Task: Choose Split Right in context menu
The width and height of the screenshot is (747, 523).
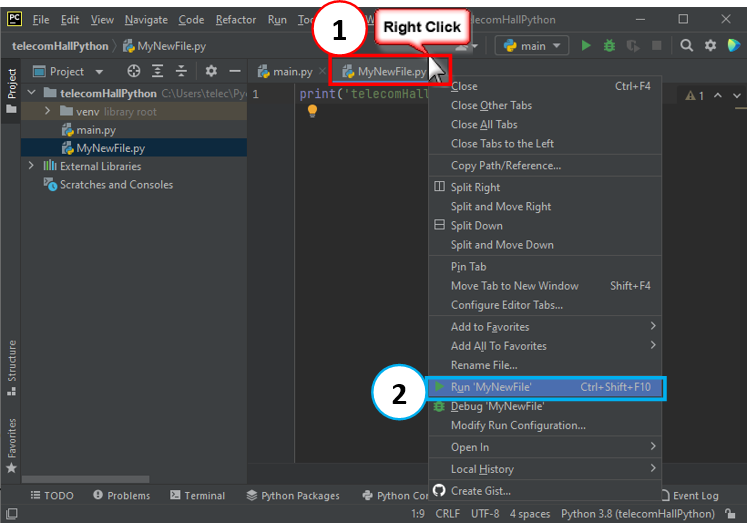Action: [545, 187]
